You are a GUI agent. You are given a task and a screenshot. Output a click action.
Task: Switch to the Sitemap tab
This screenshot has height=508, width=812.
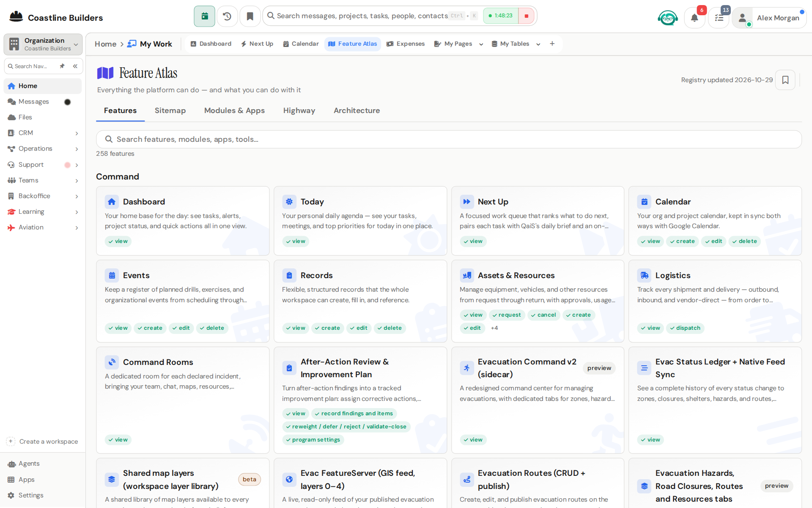[x=170, y=110]
